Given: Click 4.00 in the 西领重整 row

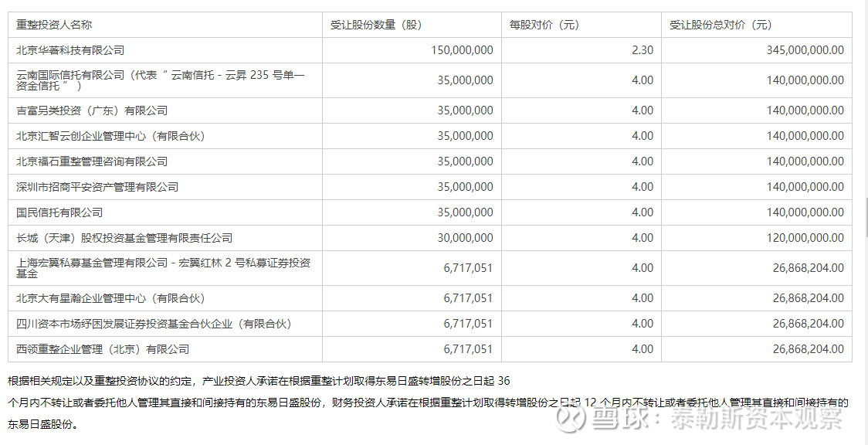Looking at the screenshot, I should click(x=643, y=349).
